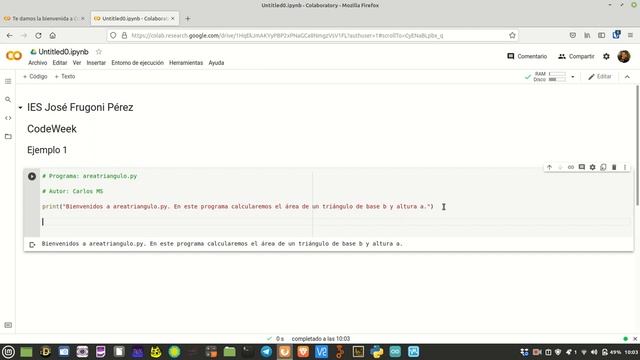640x360 pixels.
Task: Collapse the header with the chevron up
Action: [x=627, y=77]
